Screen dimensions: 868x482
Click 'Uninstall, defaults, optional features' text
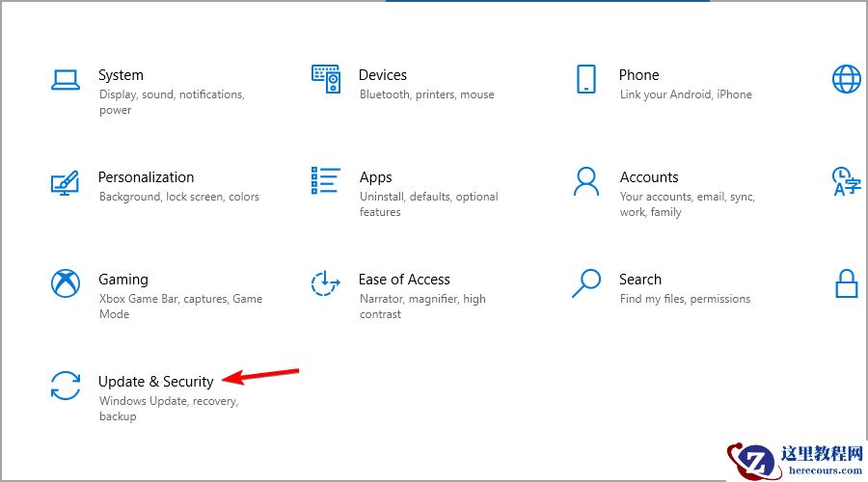(428, 204)
